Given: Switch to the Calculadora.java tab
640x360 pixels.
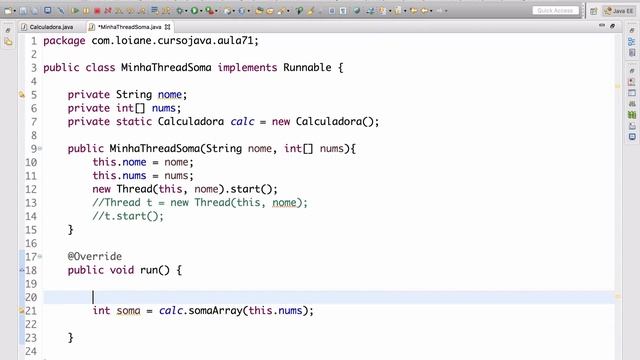Looking at the screenshot, I should (x=47, y=27).
